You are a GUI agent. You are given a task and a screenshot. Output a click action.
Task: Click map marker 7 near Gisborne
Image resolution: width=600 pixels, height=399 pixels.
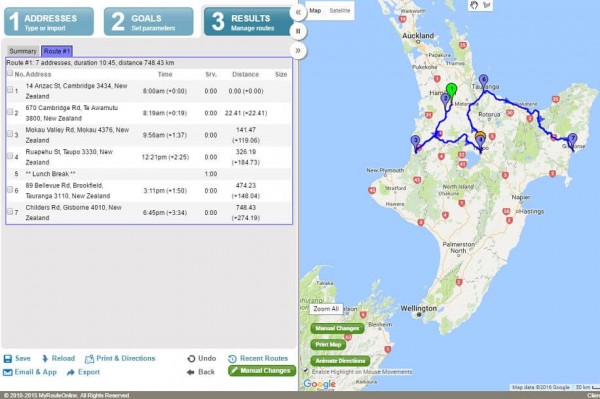pyautogui.click(x=572, y=140)
